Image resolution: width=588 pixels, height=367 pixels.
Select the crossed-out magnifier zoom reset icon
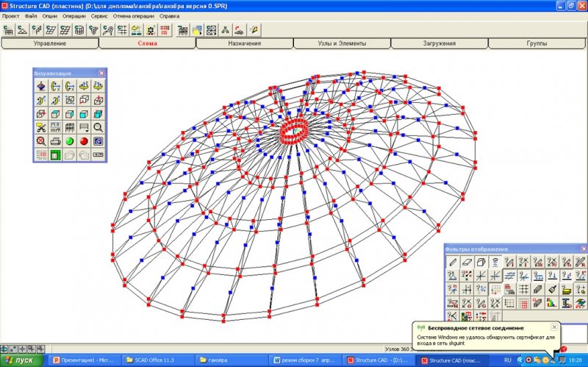click(40, 140)
